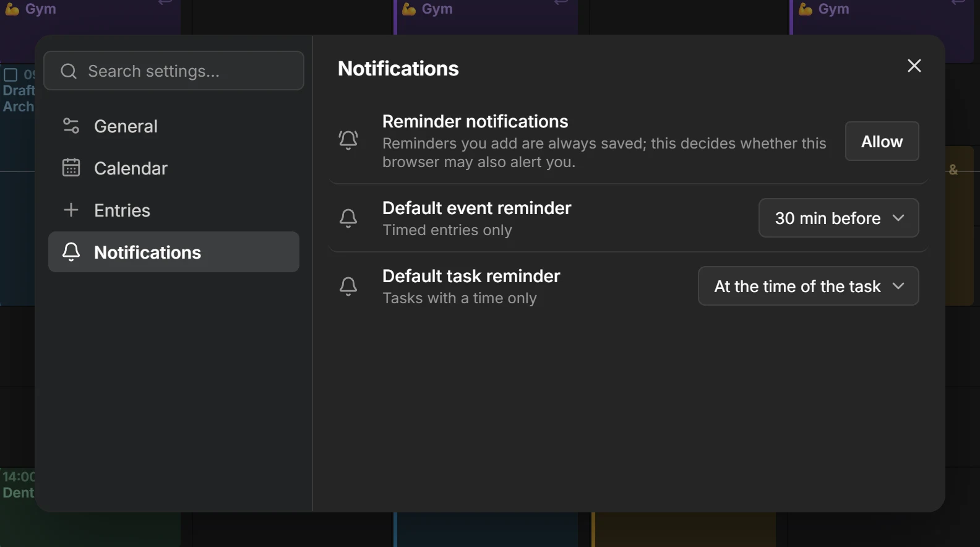The image size is (980, 547).
Task: Close the settings dialog
Action: 914,66
